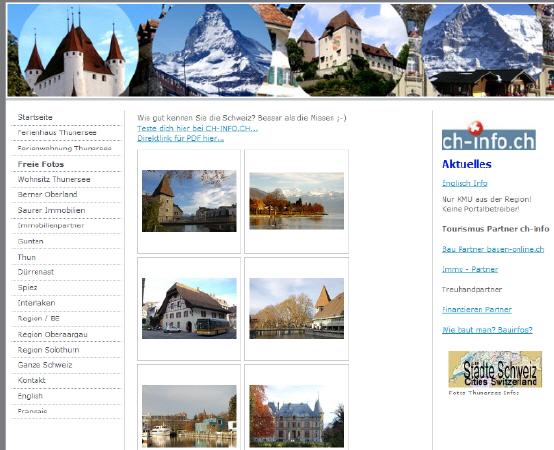View the chateau with autumn tree thumbnail
The width and height of the screenshot is (554, 450).
pos(296,416)
